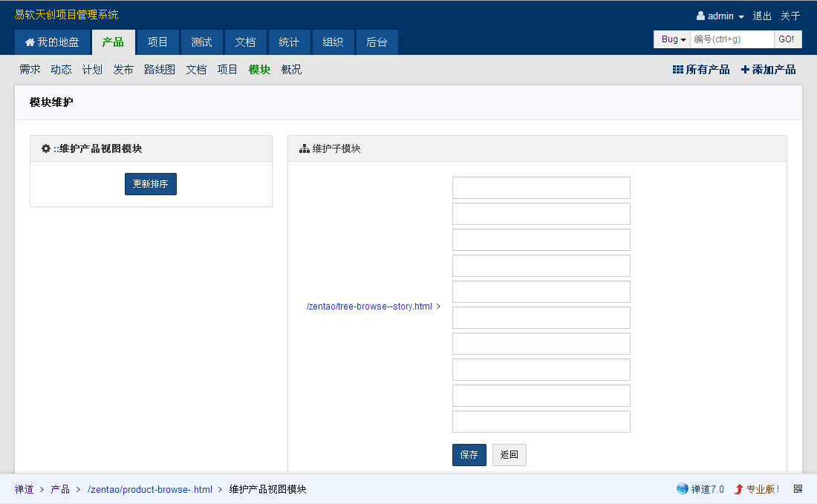Screen dimensions: 817x504
Task: Click the gear icon in 维护产品视图模块 header
Action: (x=46, y=148)
